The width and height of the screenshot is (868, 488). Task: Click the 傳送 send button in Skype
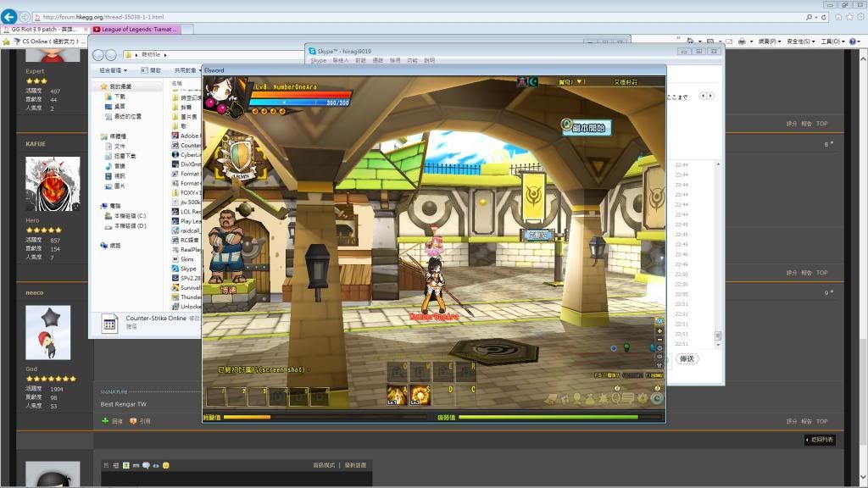click(687, 358)
